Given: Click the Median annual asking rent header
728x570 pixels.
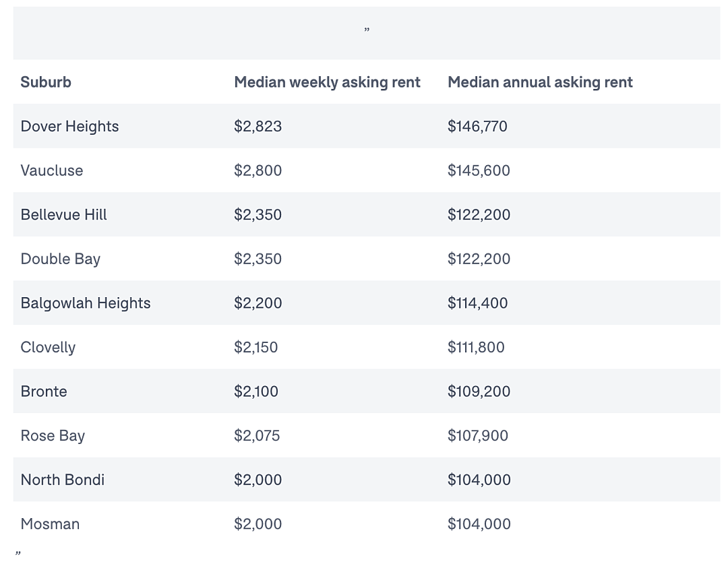Looking at the screenshot, I should pos(540,82).
